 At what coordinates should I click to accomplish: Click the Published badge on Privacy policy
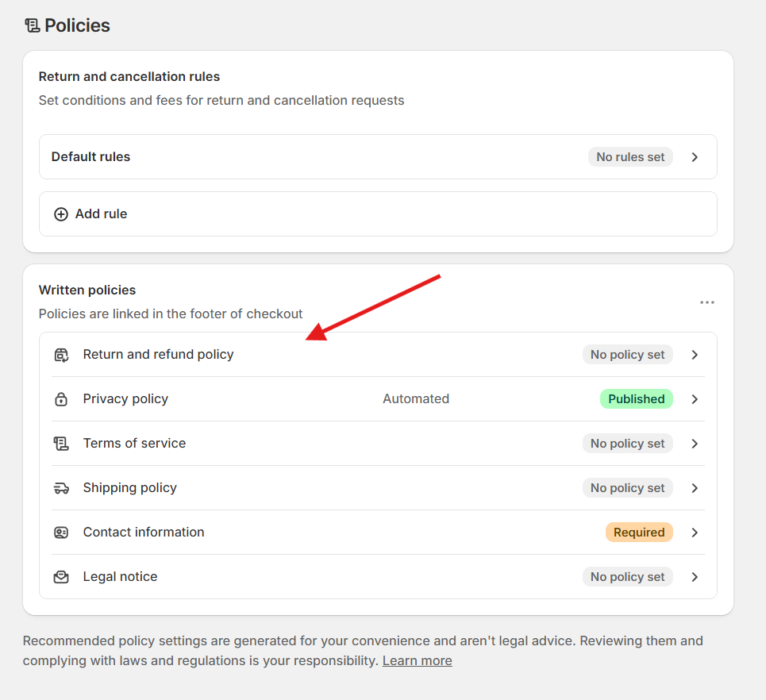[636, 398]
